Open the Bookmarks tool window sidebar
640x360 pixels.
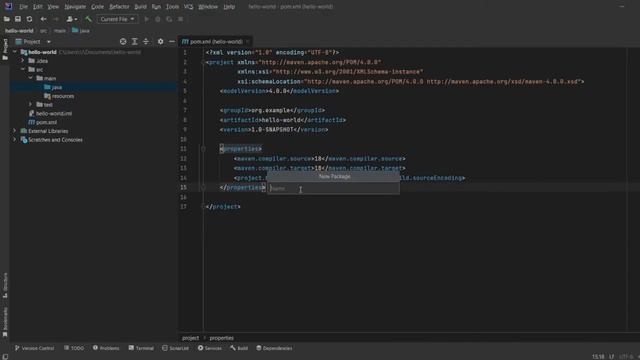(x=5, y=322)
